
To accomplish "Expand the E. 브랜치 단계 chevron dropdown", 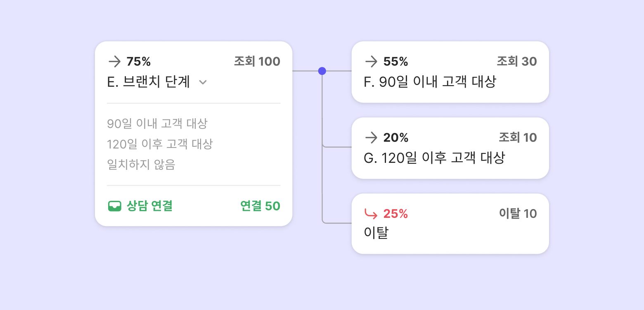I will 203,82.
